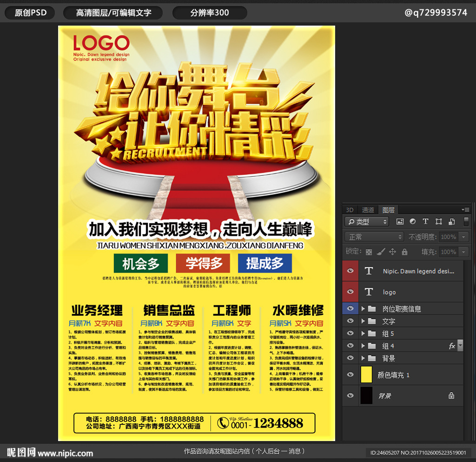The image size is (476, 462).
Task: Open the Layers panel flyout menu
Action: 465,209
